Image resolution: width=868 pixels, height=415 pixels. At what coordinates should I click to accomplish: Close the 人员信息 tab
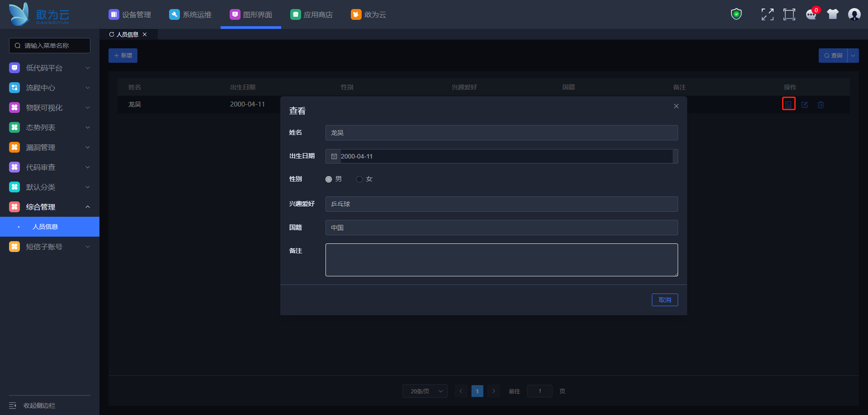pos(145,34)
